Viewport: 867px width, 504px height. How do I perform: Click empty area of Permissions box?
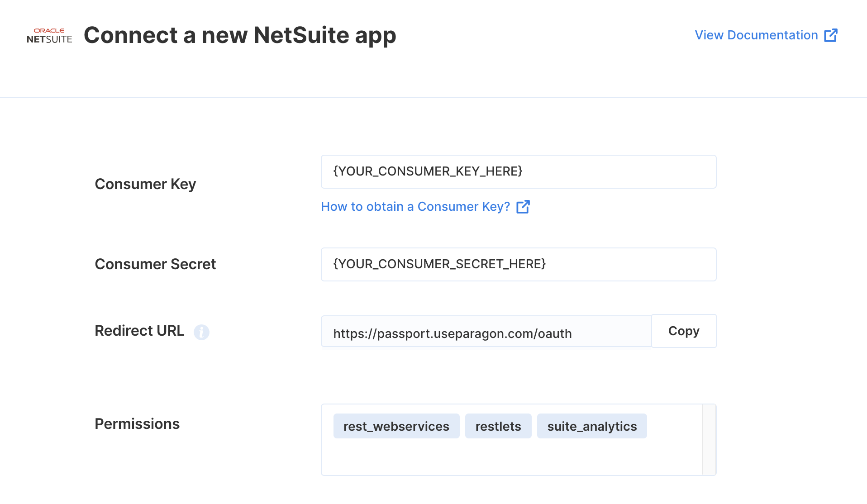click(x=511, y=457)
